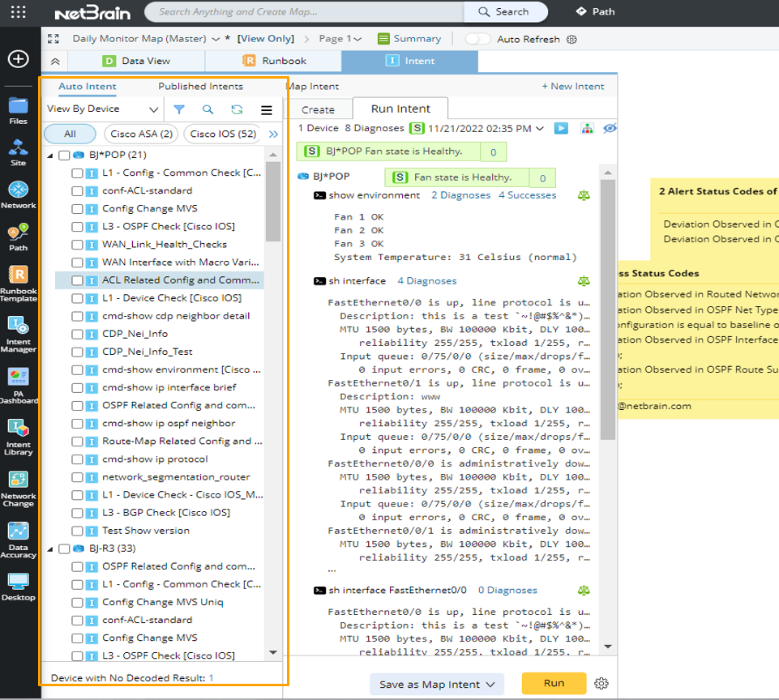Screen dimensions: 779x700
Task: Collapse the panel with double-up chevron
Action: 55,62
